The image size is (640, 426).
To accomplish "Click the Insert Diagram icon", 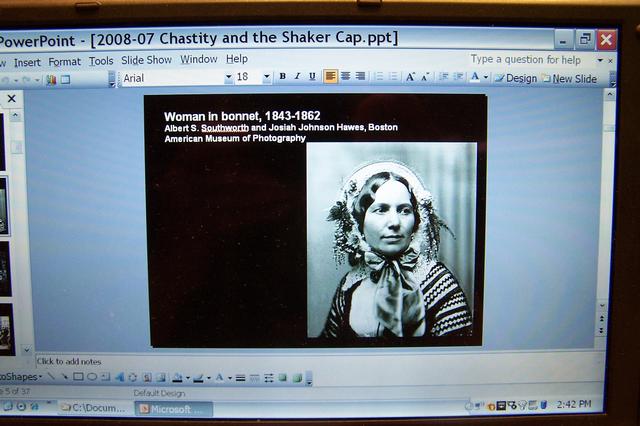I will tap(133, 377).
